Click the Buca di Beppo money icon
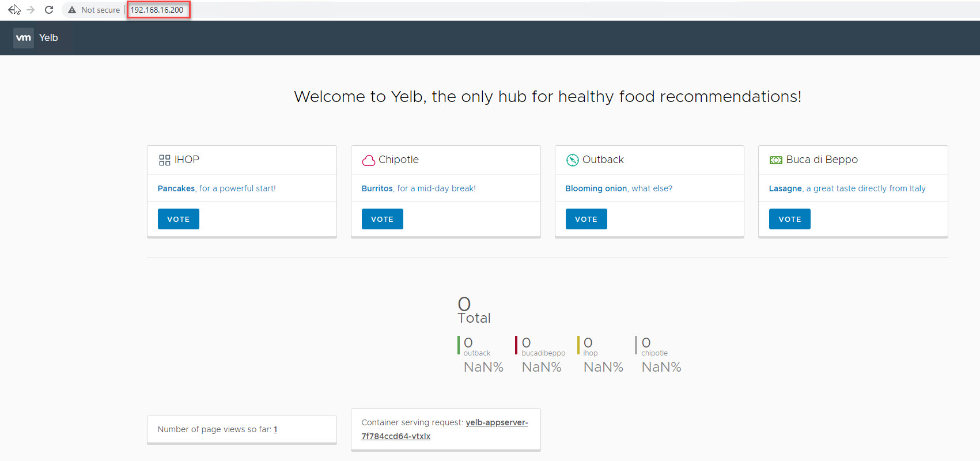Image resolution: width=980 pixels, height=461 pixels. coord(775,160)
